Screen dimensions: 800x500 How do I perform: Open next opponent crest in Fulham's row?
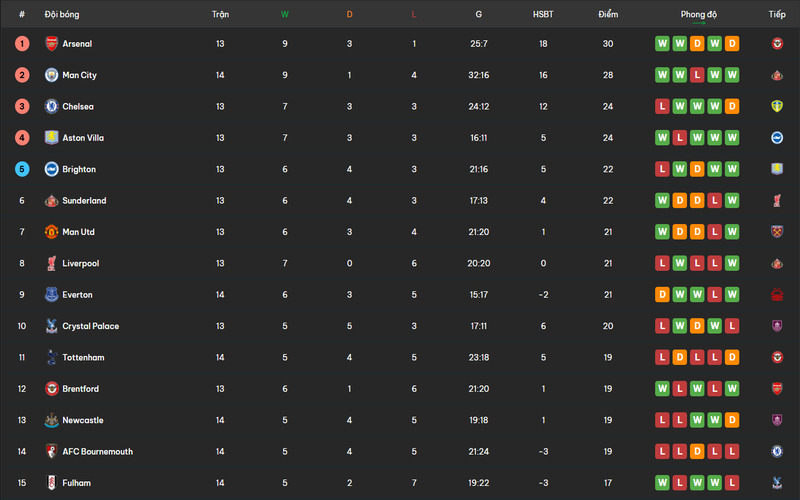[x=776, y=483]
